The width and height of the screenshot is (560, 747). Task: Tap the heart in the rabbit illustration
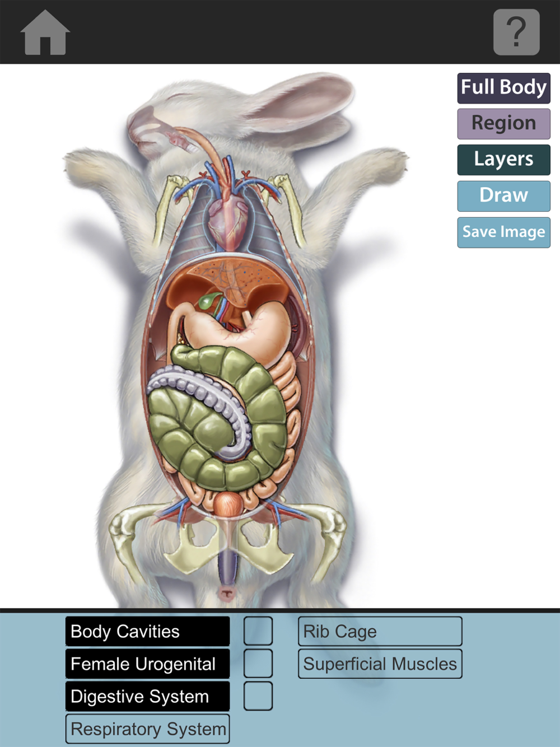pyautogui.click(x=228, y=220)
